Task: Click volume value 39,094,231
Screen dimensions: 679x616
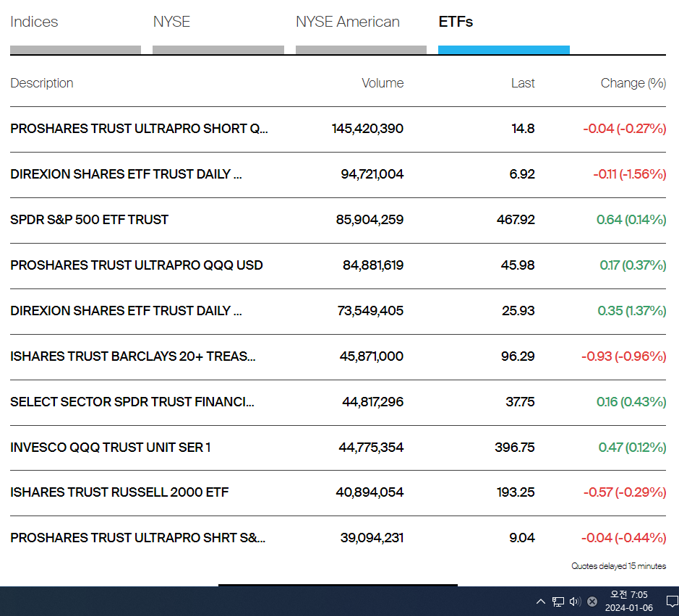Action: click(x=372, y=538)
